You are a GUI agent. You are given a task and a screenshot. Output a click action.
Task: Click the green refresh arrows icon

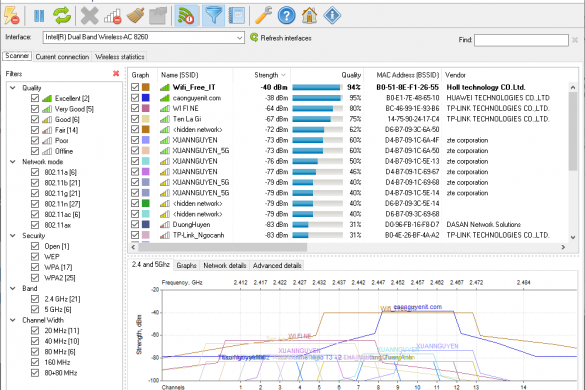[62, 16]
